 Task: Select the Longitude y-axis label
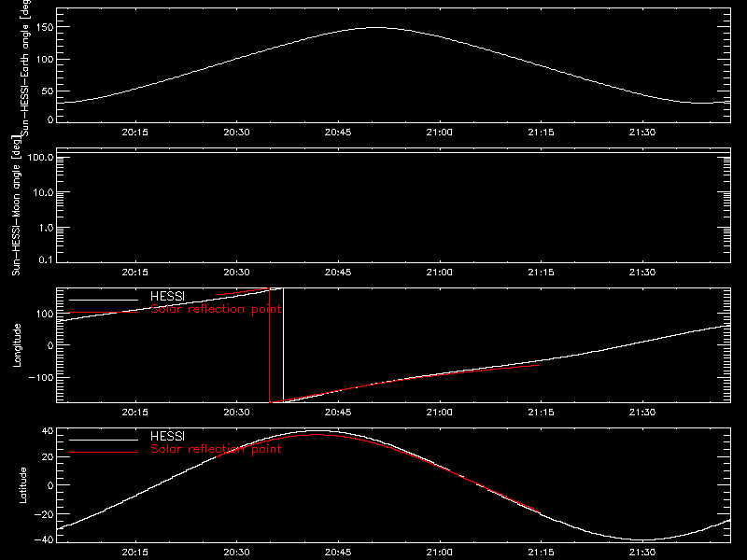click(17, 345)
